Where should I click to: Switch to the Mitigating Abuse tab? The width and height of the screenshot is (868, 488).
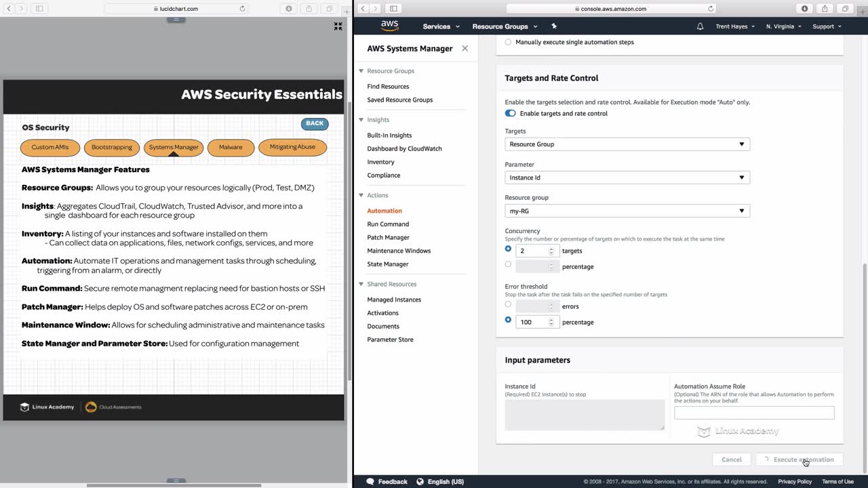tap(292, 147)
